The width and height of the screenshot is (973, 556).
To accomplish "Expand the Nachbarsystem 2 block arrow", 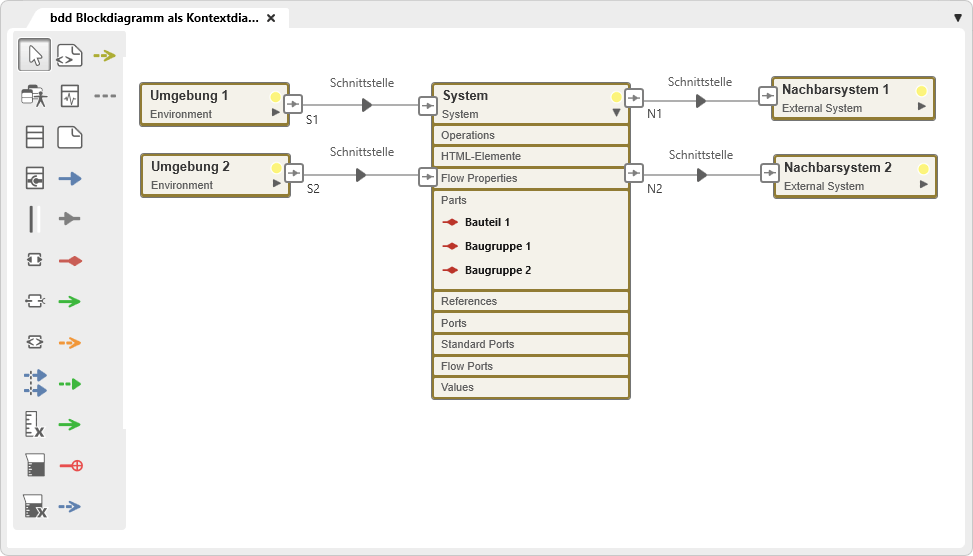I will click(923, 185).
